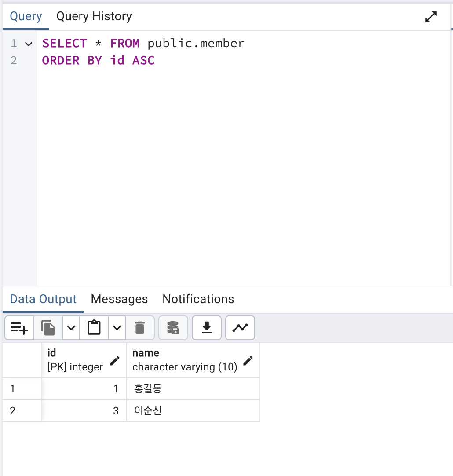The image size is (453, 476).
Task: Collapse code fold on line 1
Action: (x=29, y=44)
